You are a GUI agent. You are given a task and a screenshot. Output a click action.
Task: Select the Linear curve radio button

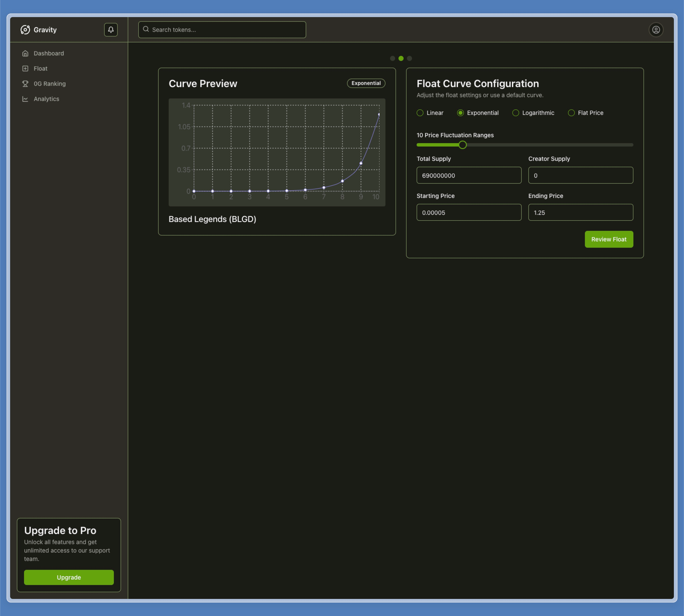point(420,113)
